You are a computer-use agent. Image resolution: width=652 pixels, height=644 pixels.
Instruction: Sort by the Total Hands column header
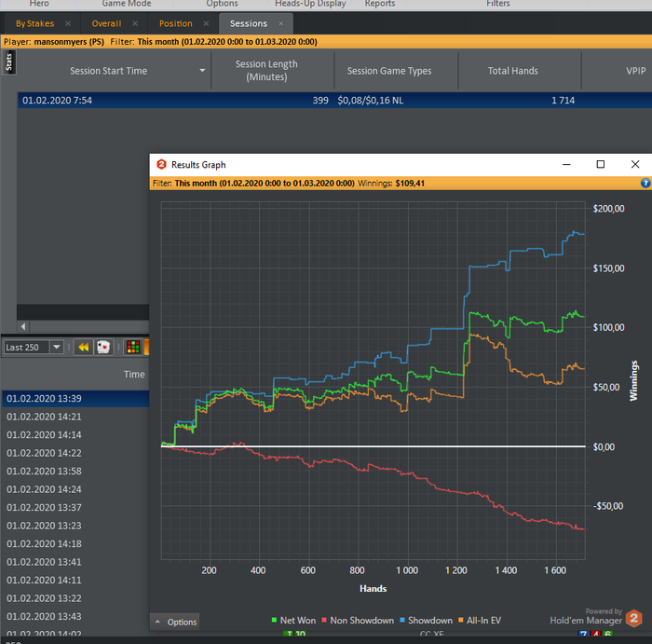point(512,71)
